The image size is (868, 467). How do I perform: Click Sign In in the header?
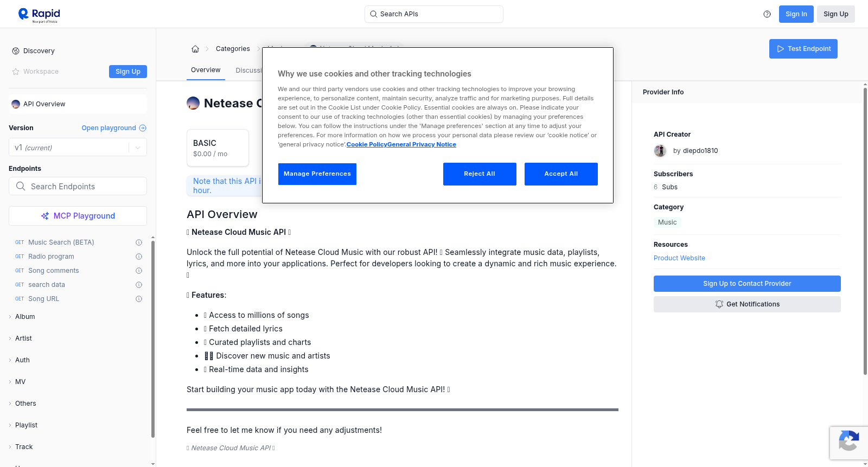(796, 14)
